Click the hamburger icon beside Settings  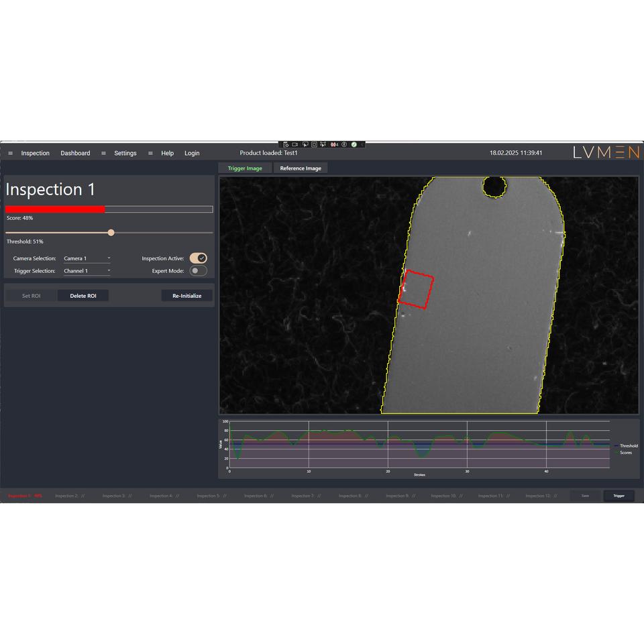[103, 153]
